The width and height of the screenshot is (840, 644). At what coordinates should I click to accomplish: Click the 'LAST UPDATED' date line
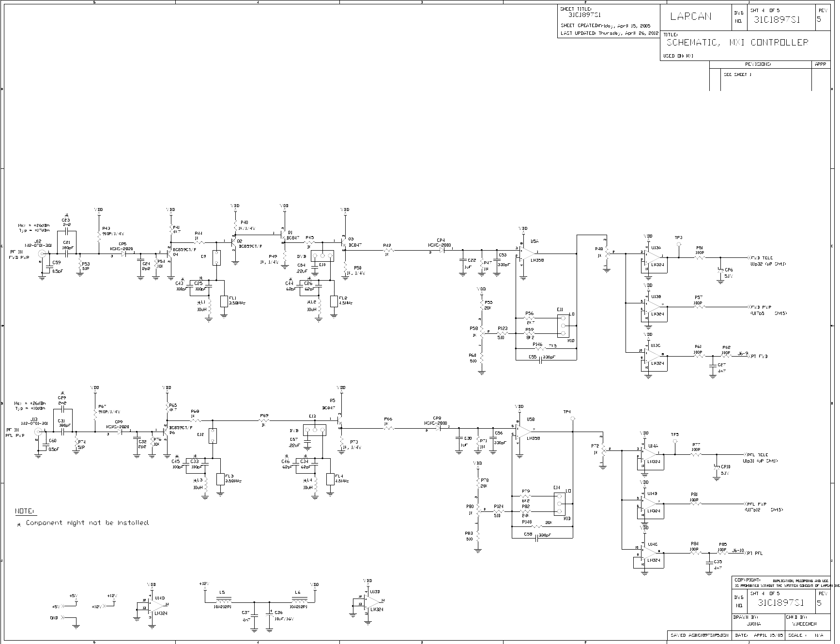tap(610, 33)
